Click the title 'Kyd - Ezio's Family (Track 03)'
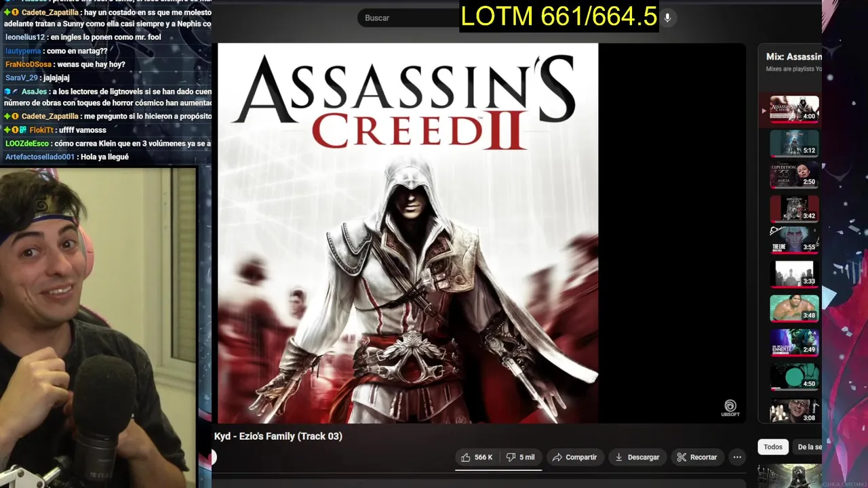The width and height of the screenshot is (868, 488). 278,436
